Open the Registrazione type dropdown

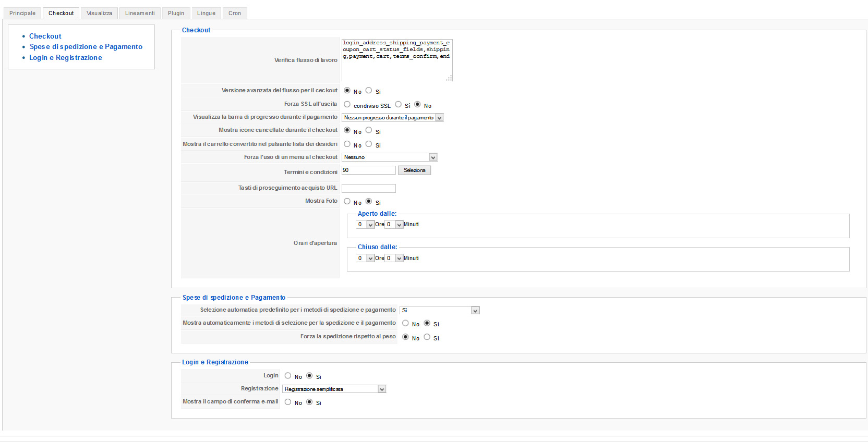(334, 389)
